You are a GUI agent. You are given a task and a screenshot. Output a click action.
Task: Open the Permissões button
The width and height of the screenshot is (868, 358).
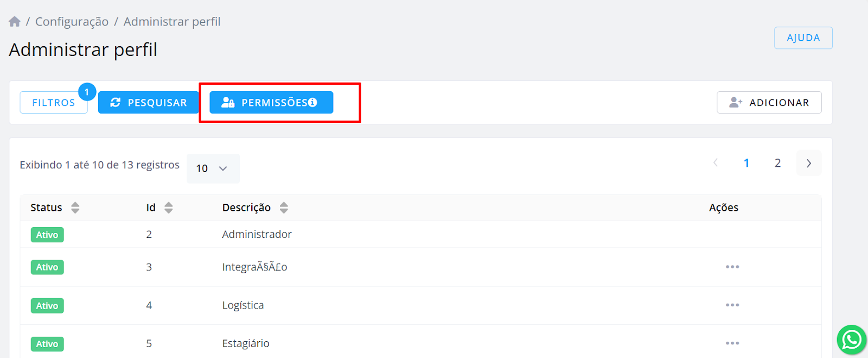271,103
